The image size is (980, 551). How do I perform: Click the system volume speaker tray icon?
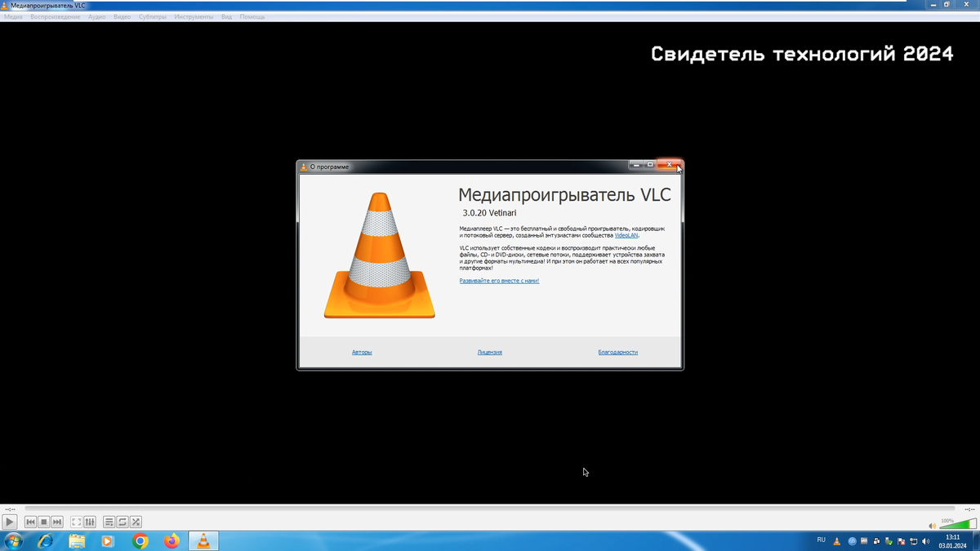coord(925,541)
